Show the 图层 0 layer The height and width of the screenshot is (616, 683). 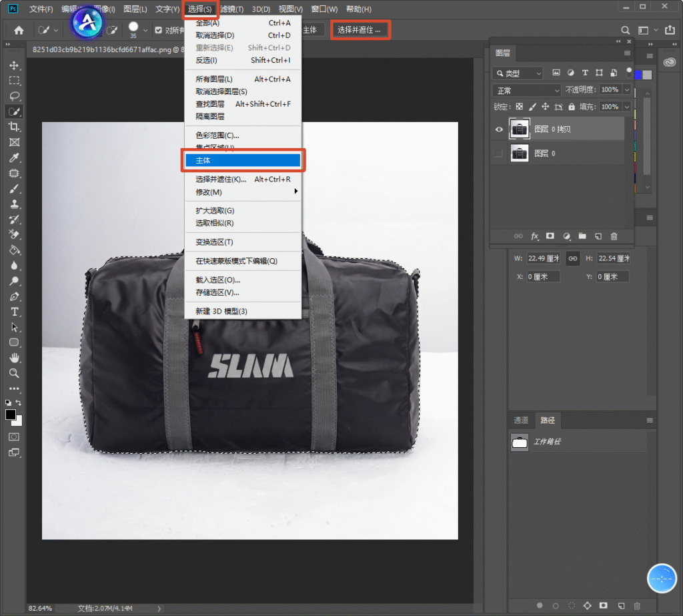(499, 153)
